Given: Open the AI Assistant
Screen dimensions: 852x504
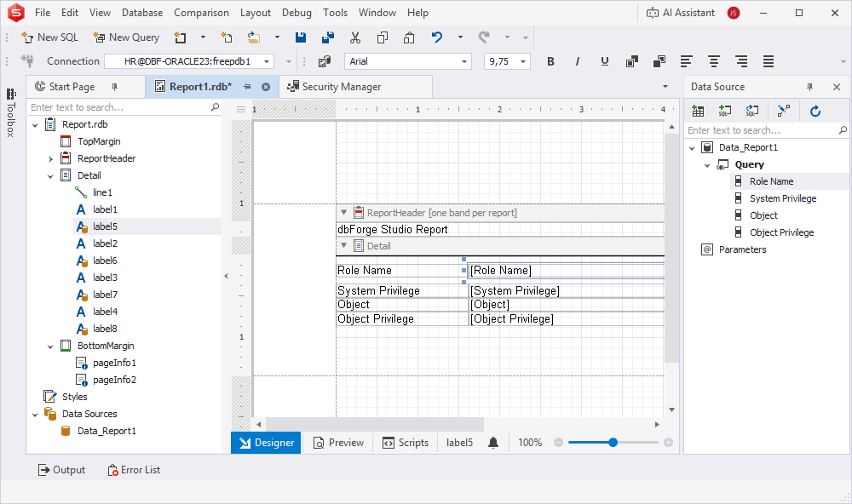Looking at the screenshot, I should (x=680, y=13).
